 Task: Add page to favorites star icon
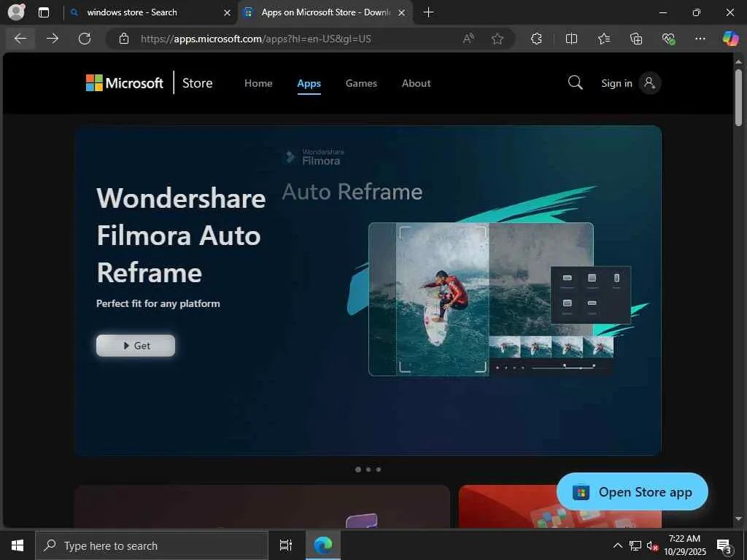click(498, 39)
